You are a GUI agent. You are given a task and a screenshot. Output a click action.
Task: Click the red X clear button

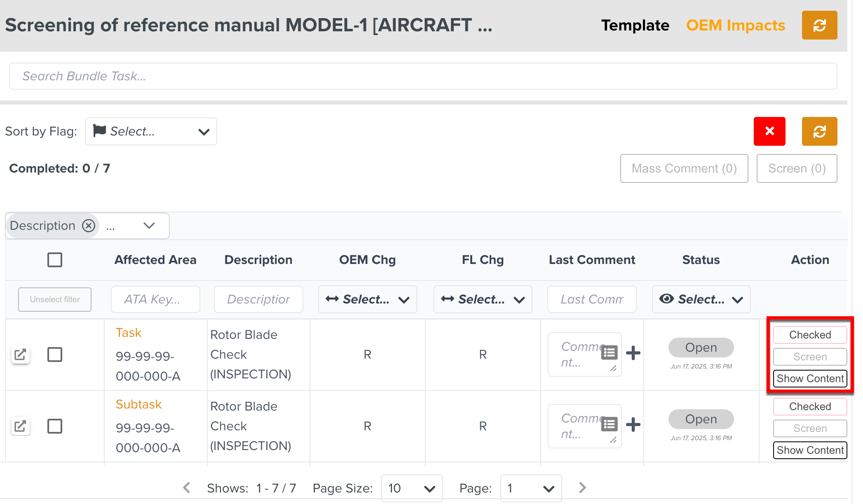click(769, 131)
